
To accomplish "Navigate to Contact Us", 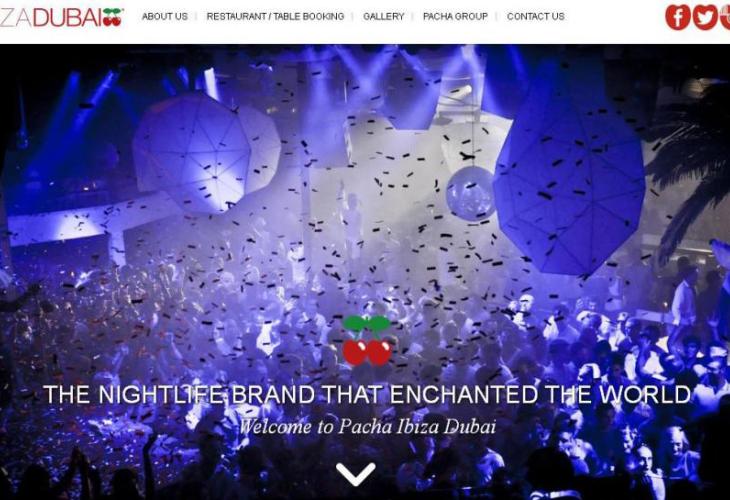I will tap(536, 16).
